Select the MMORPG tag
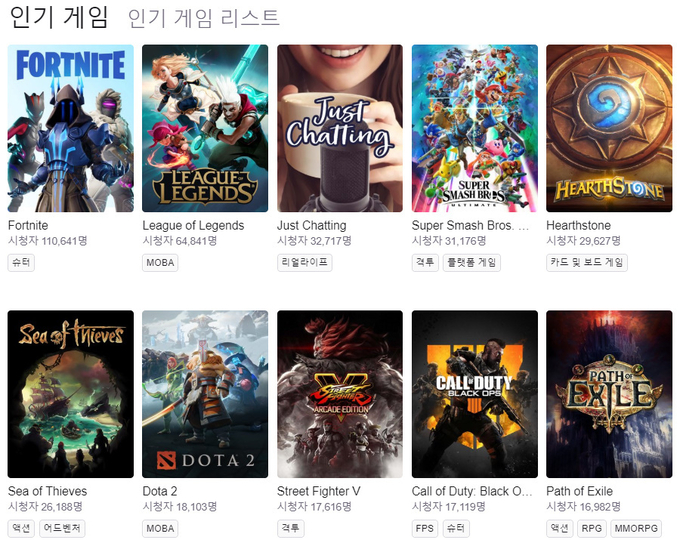 (x=636, y=529)
